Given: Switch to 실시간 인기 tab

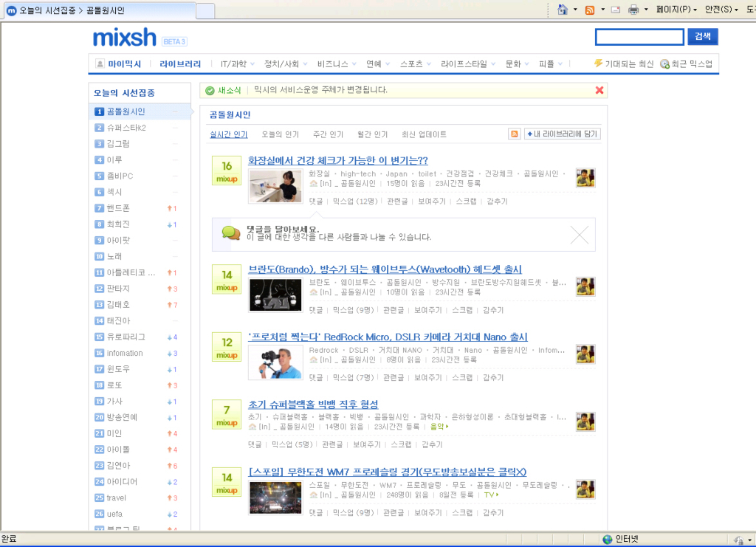Looking at the screenshot, I should tap(229, 134).
